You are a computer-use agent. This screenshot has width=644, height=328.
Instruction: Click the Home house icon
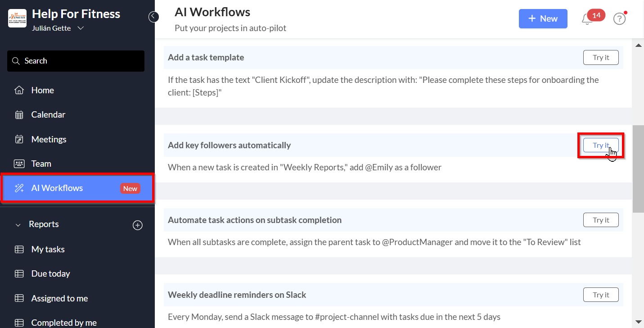tap(19, 90)
